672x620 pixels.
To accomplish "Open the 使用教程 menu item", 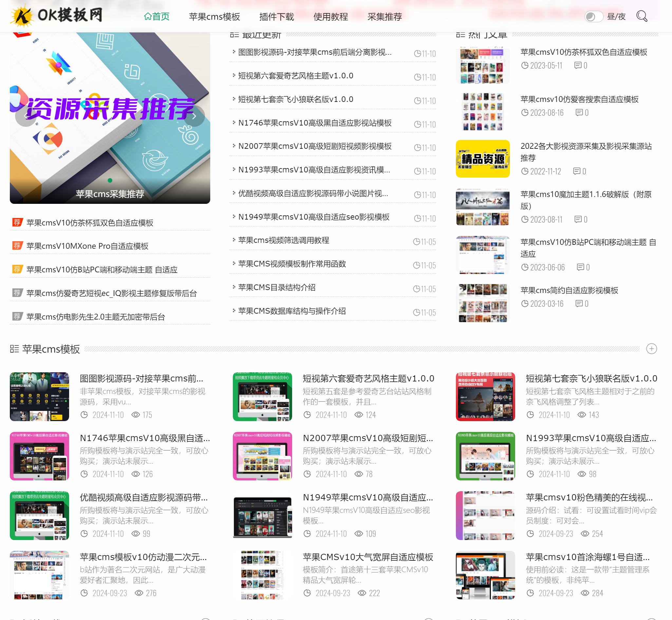I will tap(330, 16).
